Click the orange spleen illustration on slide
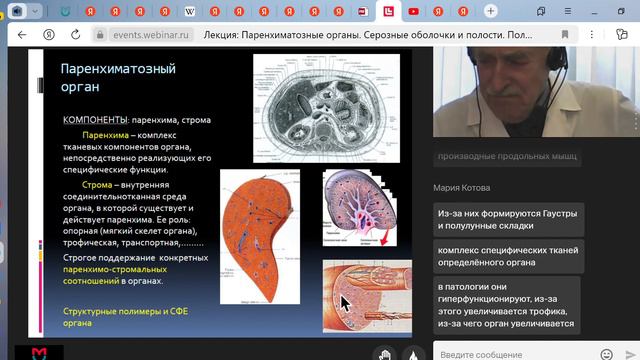640x360 pixels. (260, 237)
